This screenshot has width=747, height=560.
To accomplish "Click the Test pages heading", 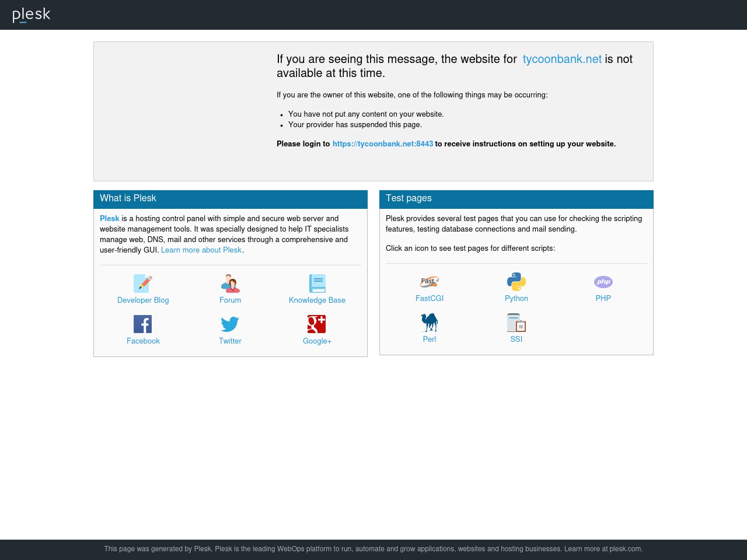I will (409, 198).
